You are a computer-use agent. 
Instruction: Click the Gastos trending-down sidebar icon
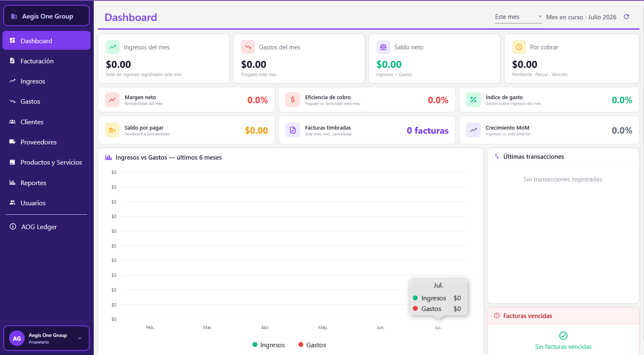pos(12,101)
